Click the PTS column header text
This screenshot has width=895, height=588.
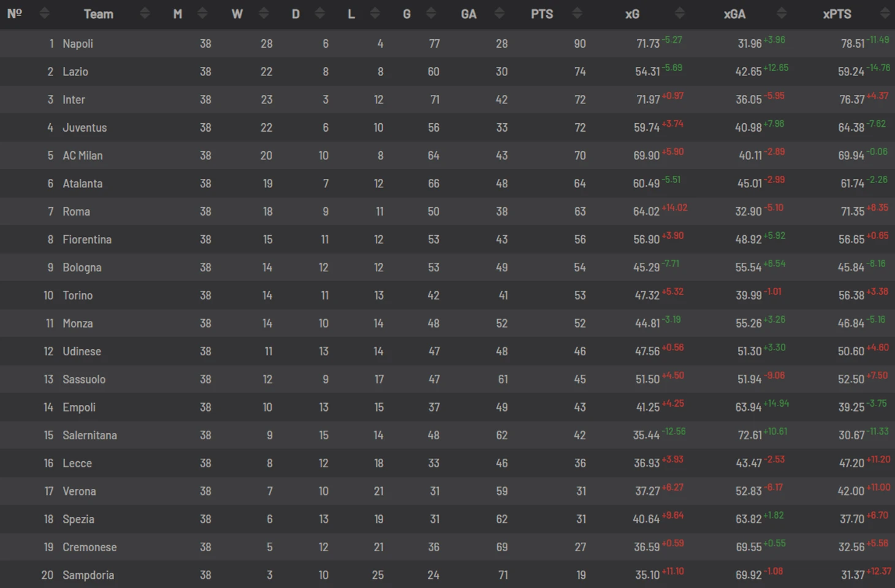[x=542, y=13]
